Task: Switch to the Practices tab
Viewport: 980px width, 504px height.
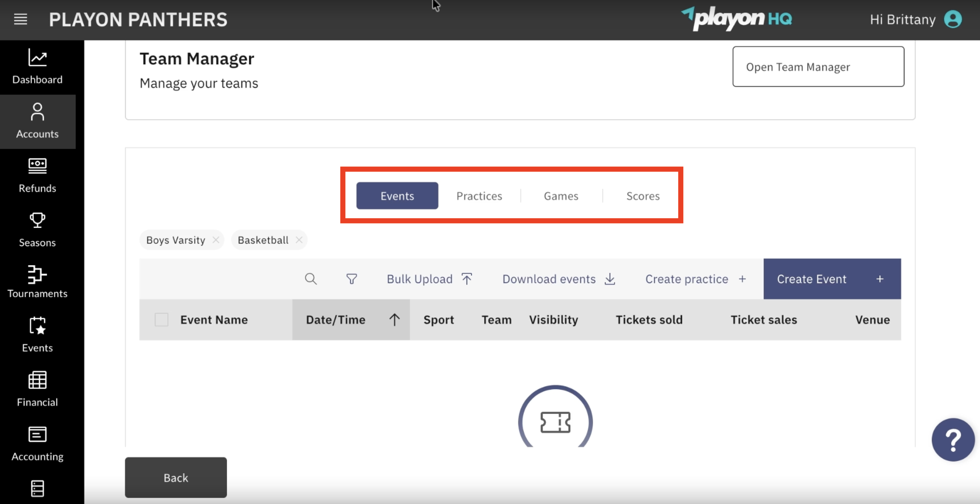Action: coord(479,196)
